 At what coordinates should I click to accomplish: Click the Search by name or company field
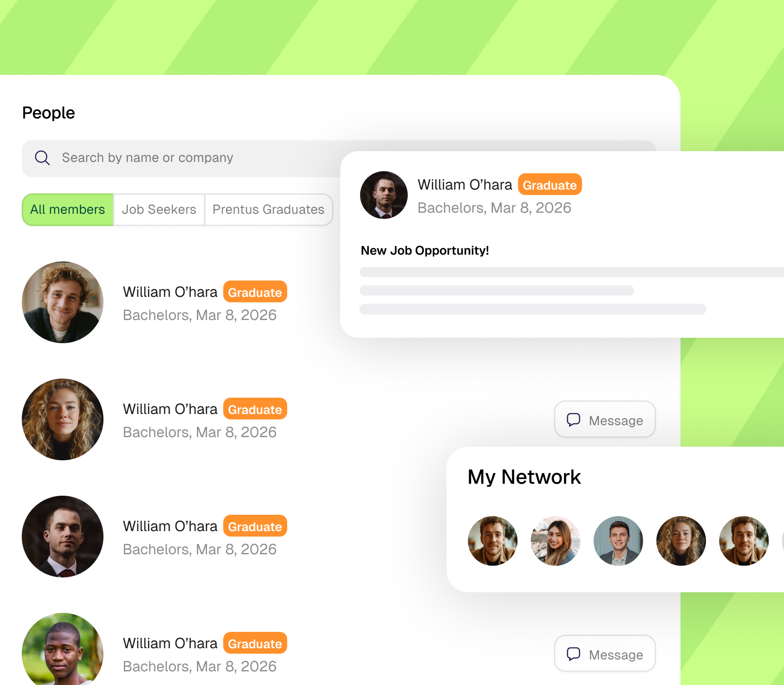(181, 158)
